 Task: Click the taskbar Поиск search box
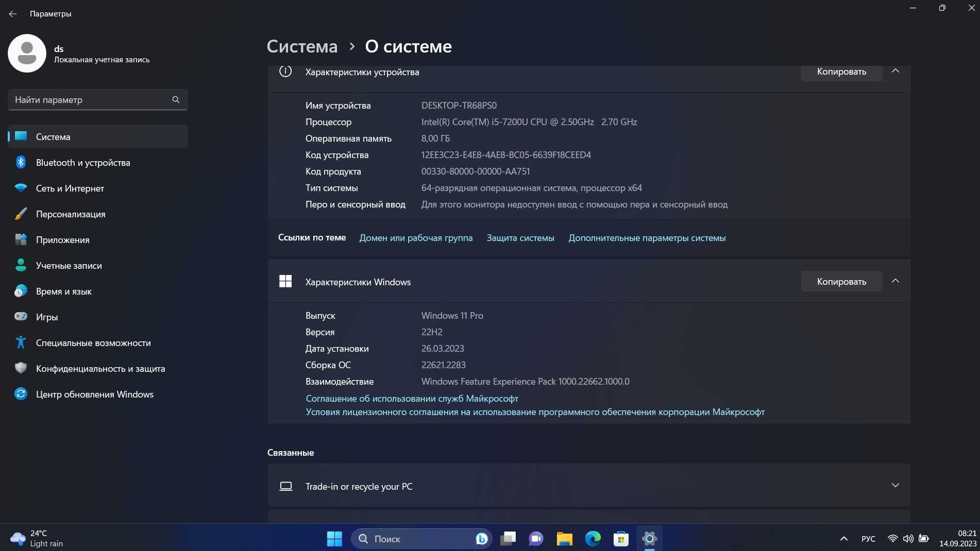pos(421,539)
